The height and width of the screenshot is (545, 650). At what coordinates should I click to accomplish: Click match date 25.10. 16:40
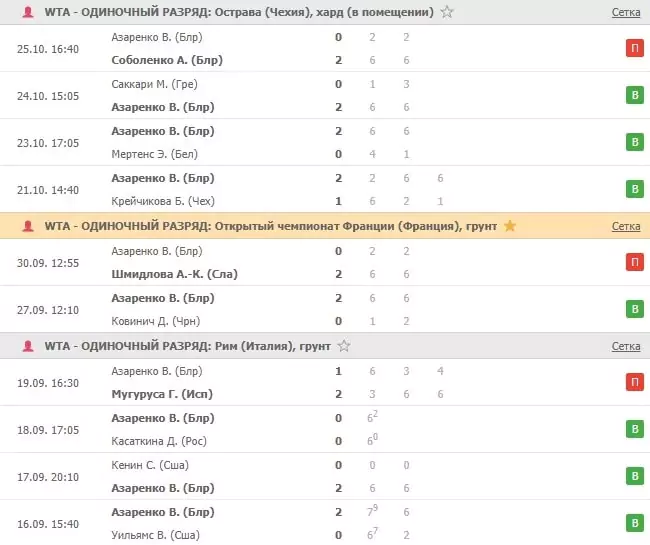pyautogui.click(x=48, y=49)
